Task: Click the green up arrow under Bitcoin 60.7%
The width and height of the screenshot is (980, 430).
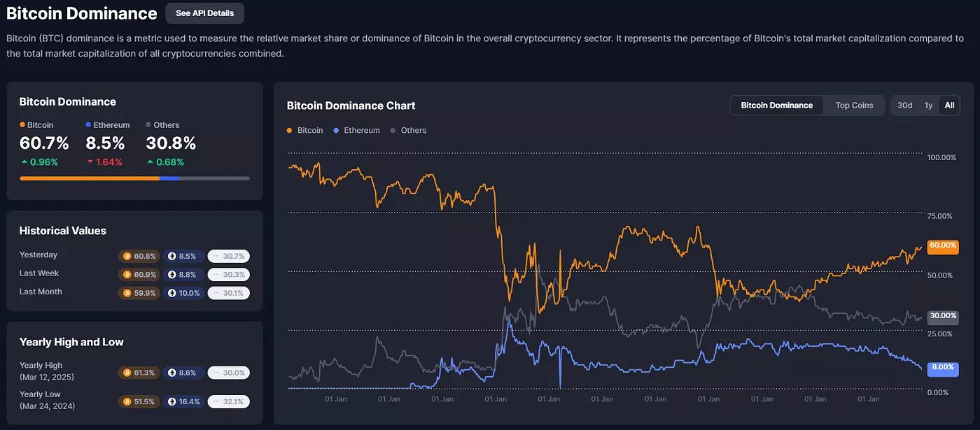Action: pyautogui.click(x=24, y=162)
